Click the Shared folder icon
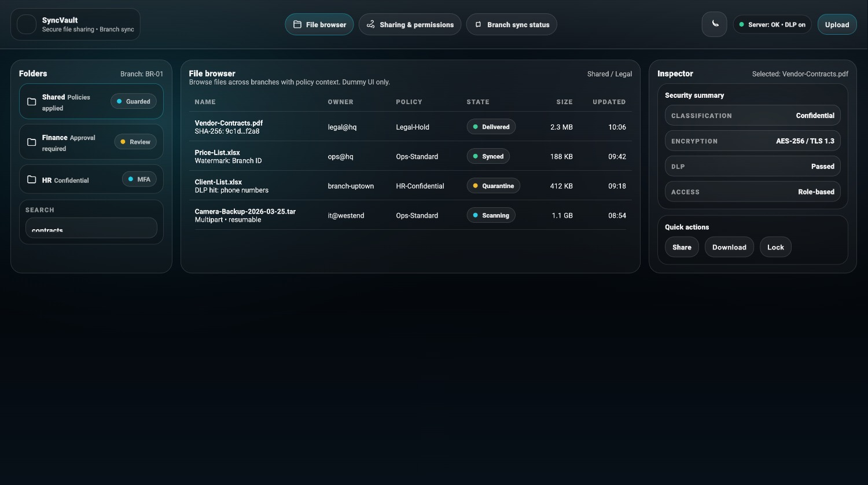Screen dimensions: 868x485 (32, 101)
